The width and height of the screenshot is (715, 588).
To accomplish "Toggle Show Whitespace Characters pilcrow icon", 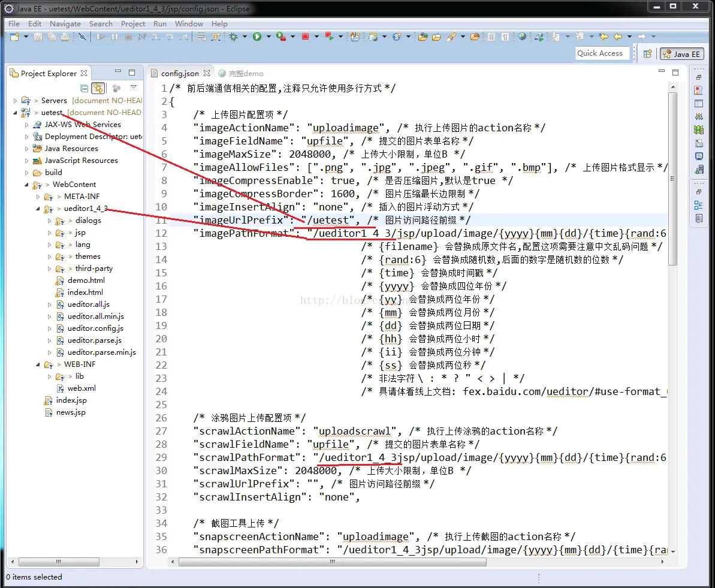I will tap(505, 37).
